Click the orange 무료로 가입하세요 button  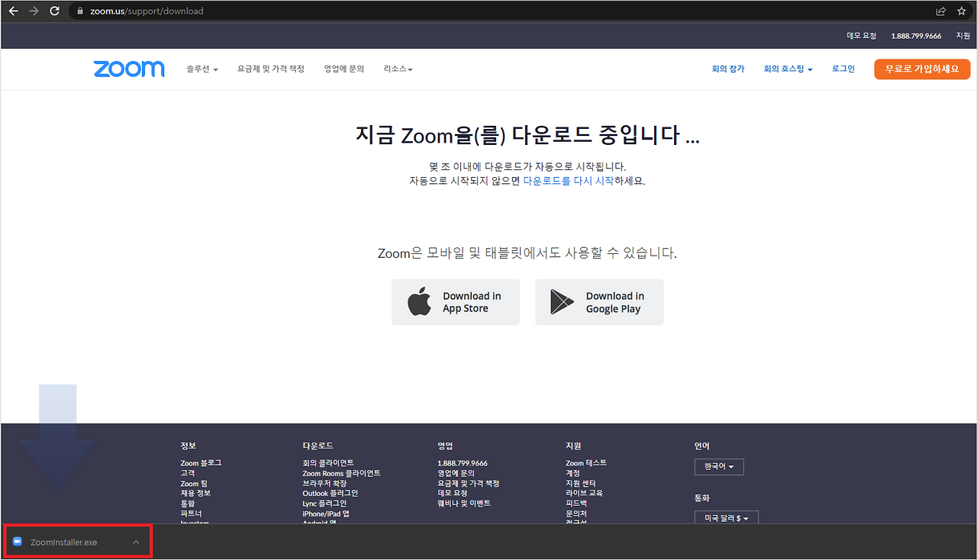click(922, 69)
